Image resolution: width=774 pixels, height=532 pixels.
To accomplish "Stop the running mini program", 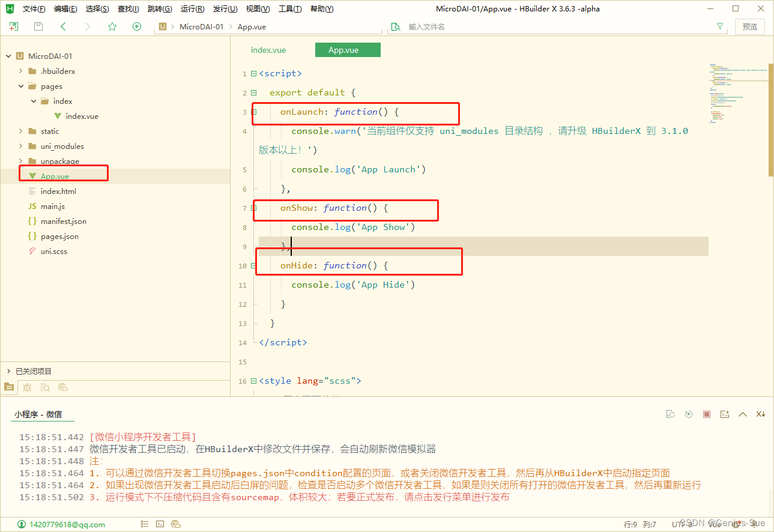I will click(x=707, y=414).
